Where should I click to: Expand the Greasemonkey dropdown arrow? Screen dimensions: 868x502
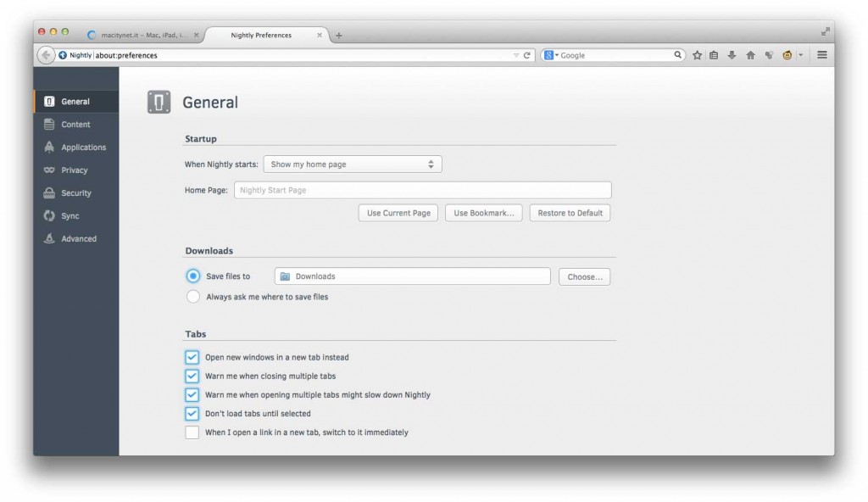[x=800, y=55]
